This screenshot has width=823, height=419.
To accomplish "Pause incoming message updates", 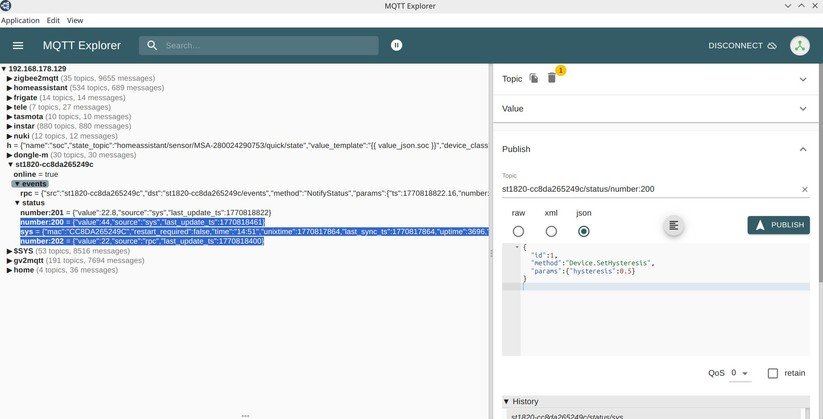I will pyautogui.click(x=397, y=46).
